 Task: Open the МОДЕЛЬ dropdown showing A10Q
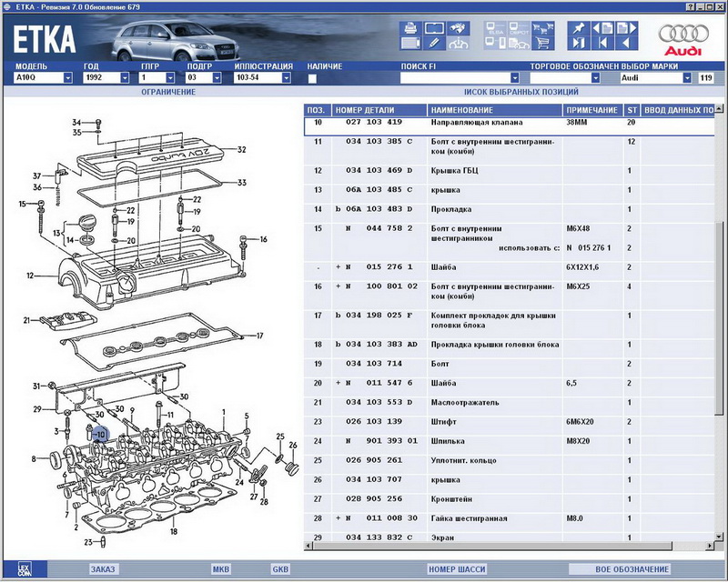67,77
